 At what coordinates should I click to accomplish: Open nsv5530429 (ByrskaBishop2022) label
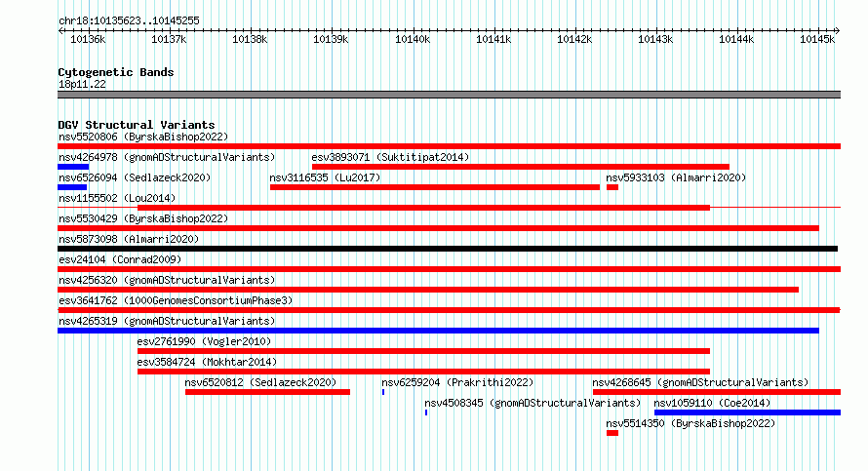pyautogui.click(x=143, y=218)
